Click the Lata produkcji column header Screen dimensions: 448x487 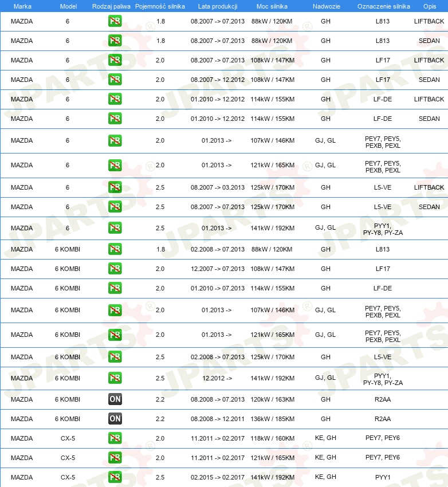coord(218,6)
